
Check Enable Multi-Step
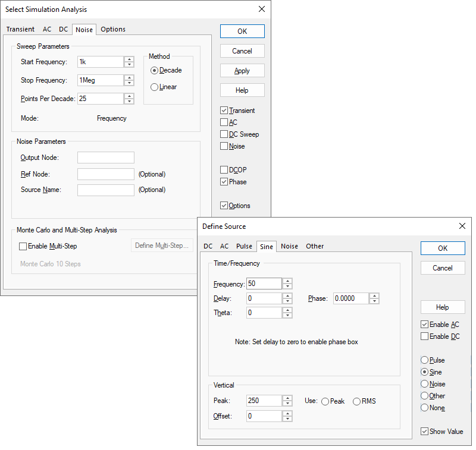[x=22, y=246]
